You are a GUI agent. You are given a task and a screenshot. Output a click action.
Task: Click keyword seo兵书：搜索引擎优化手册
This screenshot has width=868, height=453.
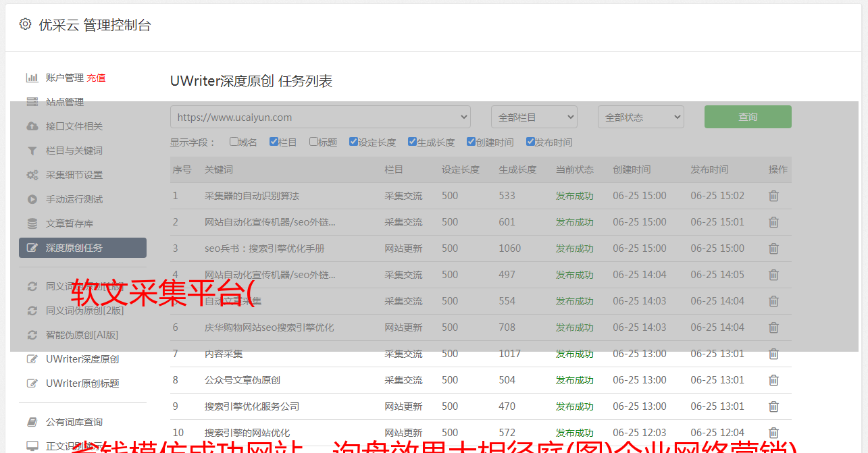[x=265, y=248]
